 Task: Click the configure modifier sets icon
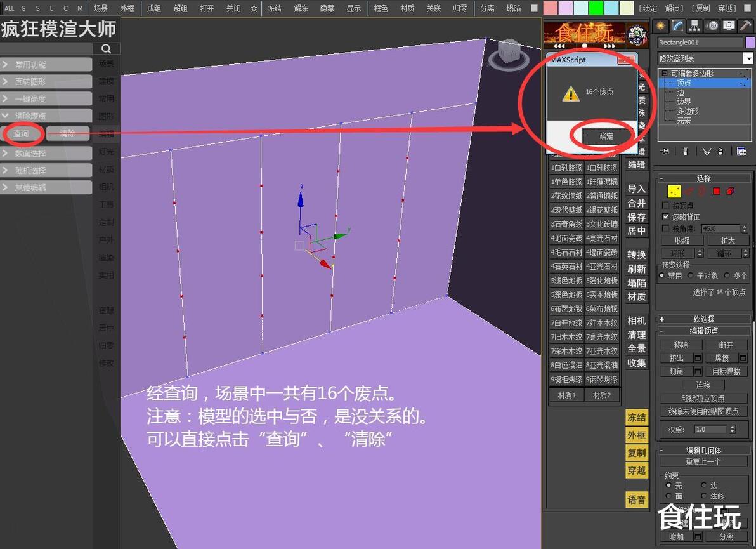741,152
